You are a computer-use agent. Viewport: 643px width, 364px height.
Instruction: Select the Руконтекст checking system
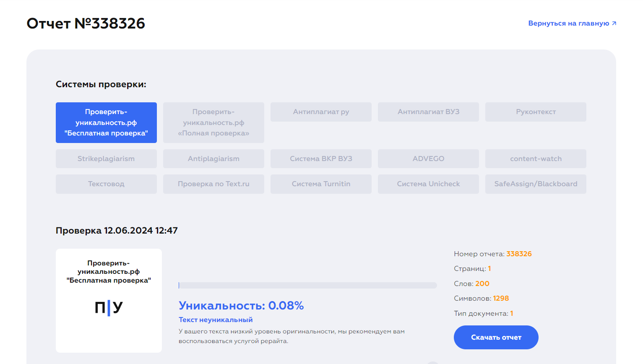(536, 112)
